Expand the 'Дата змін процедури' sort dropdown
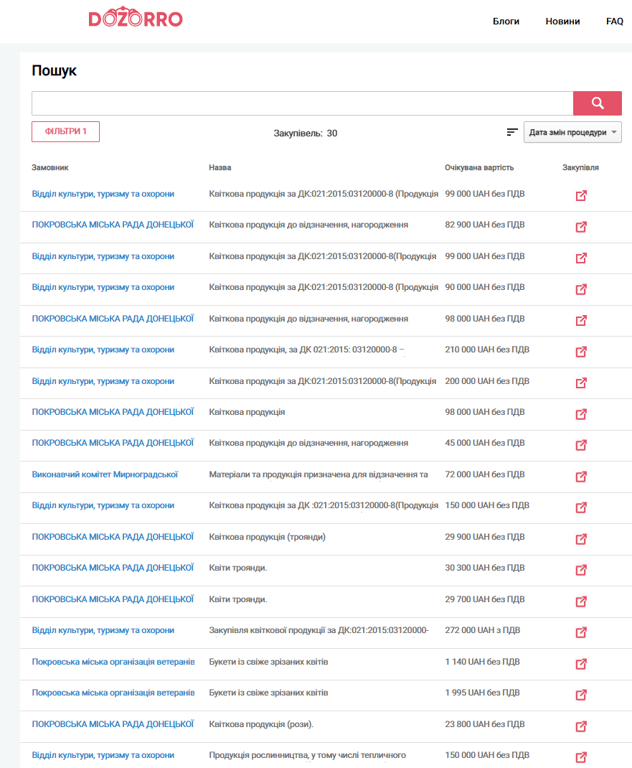 click(x=572, y=132)
